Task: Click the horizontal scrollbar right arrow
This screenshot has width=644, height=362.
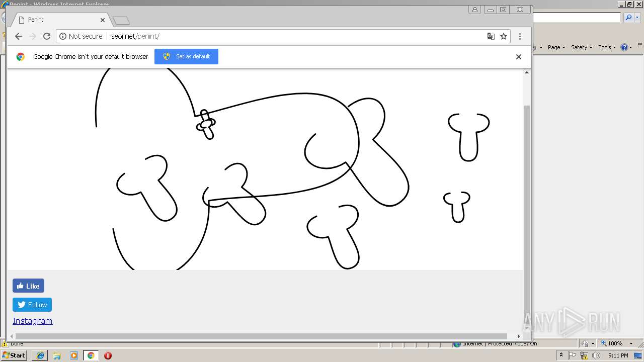Action: 518,336
